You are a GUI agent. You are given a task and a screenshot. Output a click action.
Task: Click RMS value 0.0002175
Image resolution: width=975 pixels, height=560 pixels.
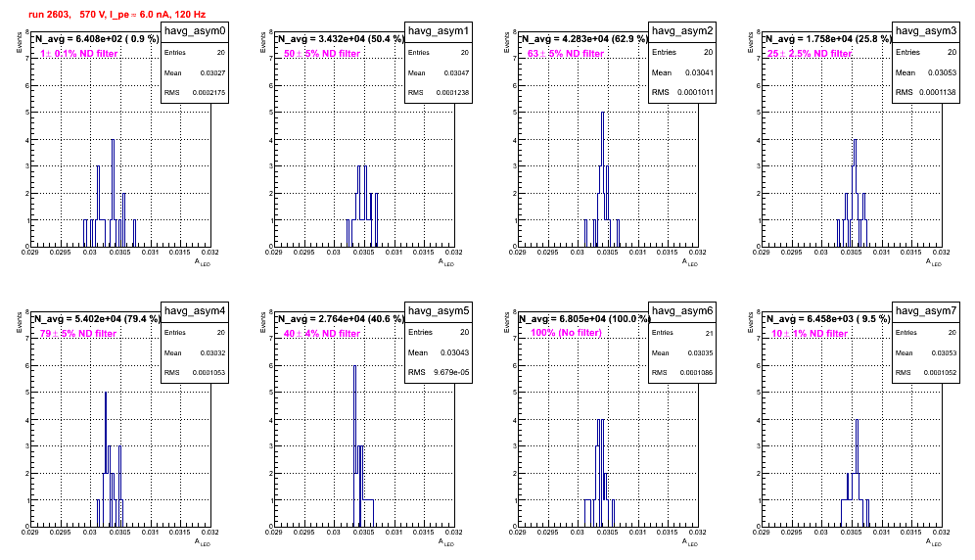(209, 93)
